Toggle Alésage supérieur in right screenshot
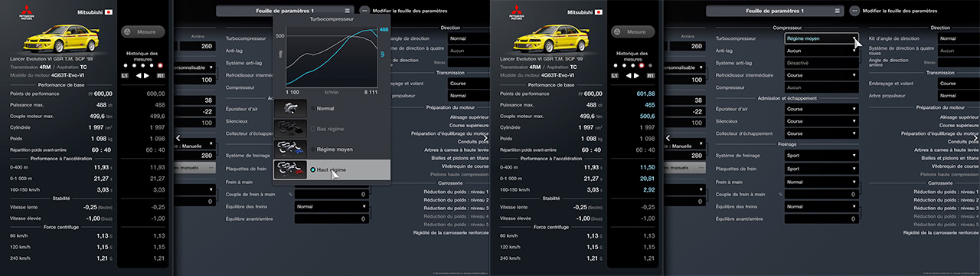980x276 pixels. [960, 117]
